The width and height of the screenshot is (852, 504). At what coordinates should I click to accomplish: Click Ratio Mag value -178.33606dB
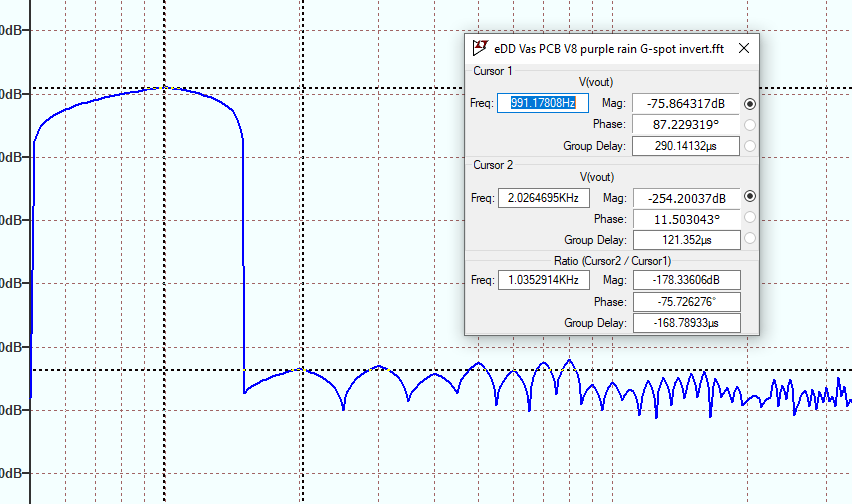pos(687,280)
